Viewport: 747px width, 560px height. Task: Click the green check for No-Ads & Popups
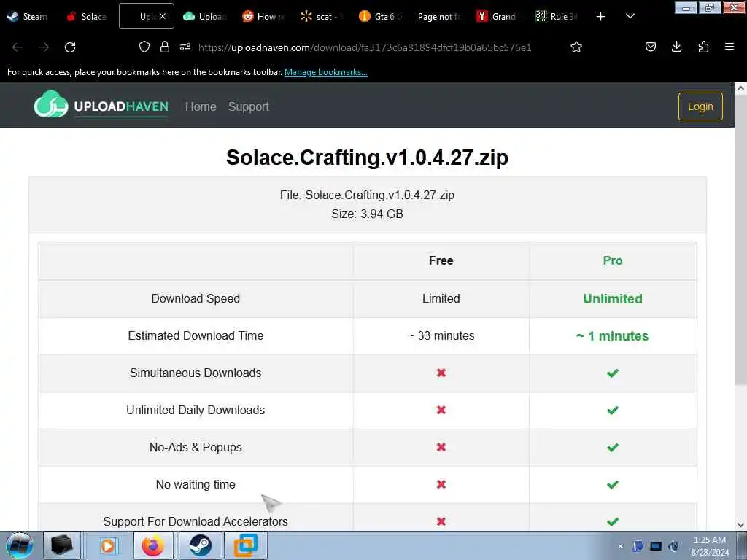613,447
